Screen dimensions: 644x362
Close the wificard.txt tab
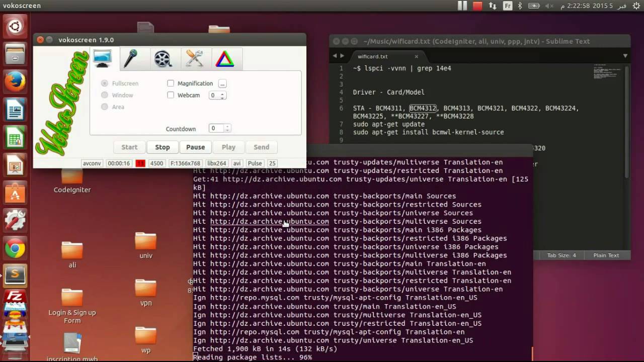coord(416,56)
